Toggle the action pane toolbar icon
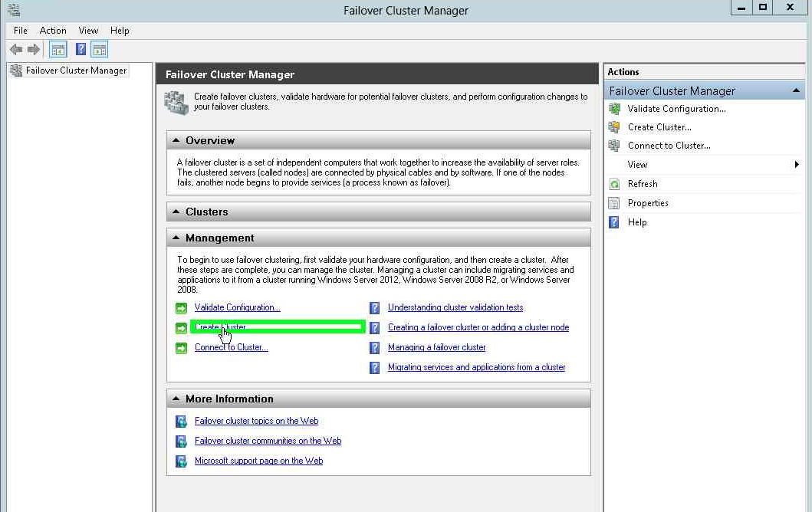812x512 pixels. [99, 50]
